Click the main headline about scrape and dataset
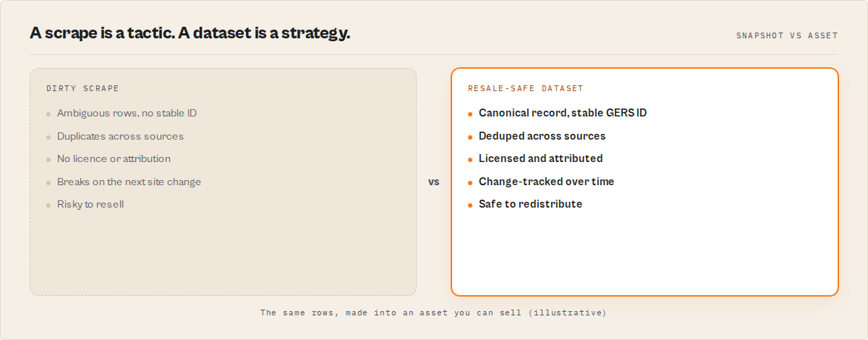The image size is (868, 340). (190, 33)
